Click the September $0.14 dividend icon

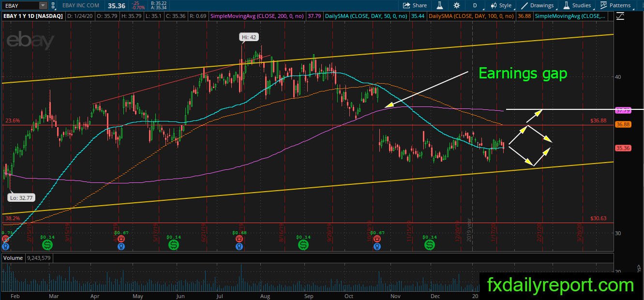(303, 245)
